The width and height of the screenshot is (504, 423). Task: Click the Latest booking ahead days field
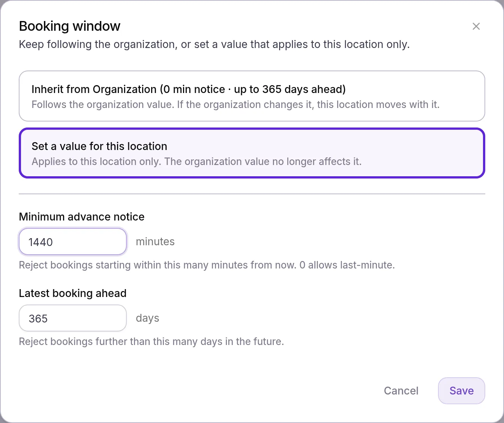tap(73, 318)
